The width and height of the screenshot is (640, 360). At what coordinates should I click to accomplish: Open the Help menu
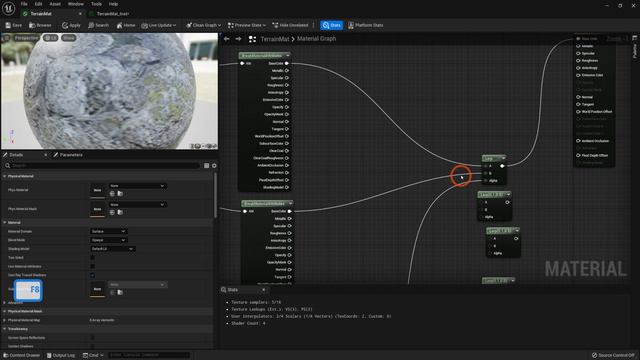pos(113,4)
